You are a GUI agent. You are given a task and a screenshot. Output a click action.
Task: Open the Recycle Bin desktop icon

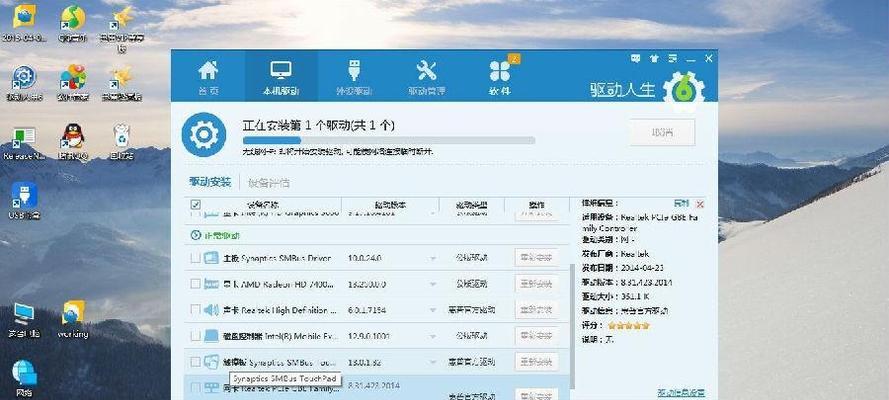coord(122,142)
